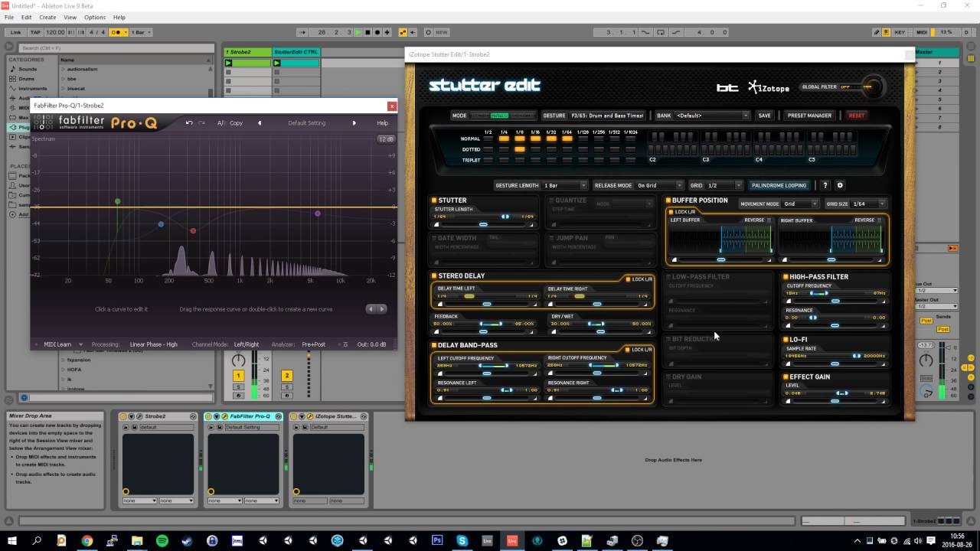The image size is (980, 551).
Task: Open the Instruments browser category
Action: [x=32, y=89]
